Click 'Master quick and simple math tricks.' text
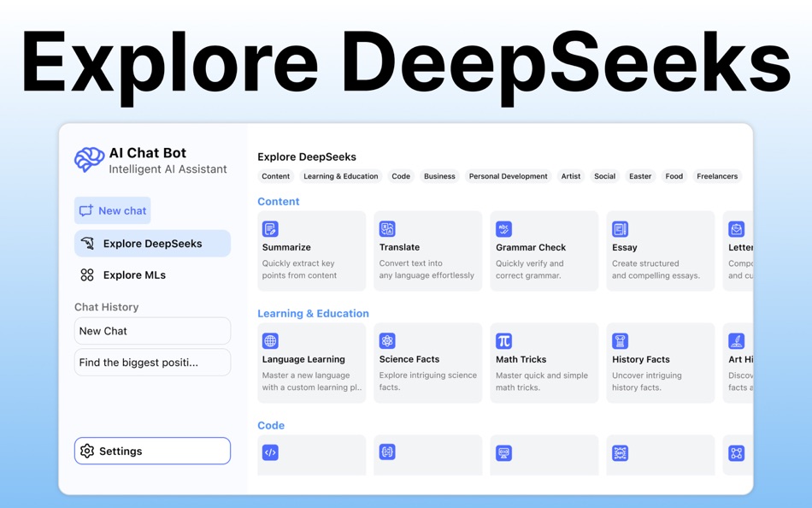Viewport: 812px width, 508px height. pyautogui.click(x=542, y=381)
